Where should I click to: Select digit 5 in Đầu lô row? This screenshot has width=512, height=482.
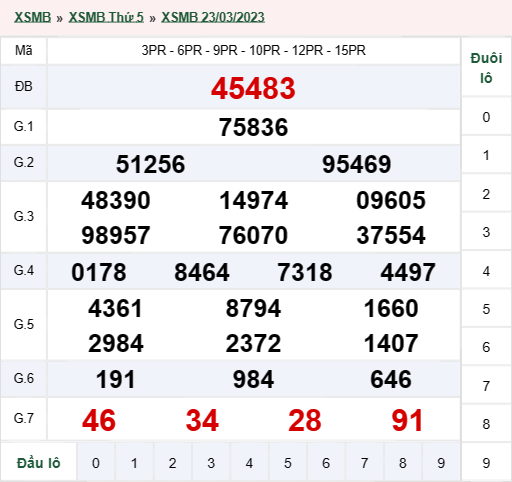click(x=288, y=463)
